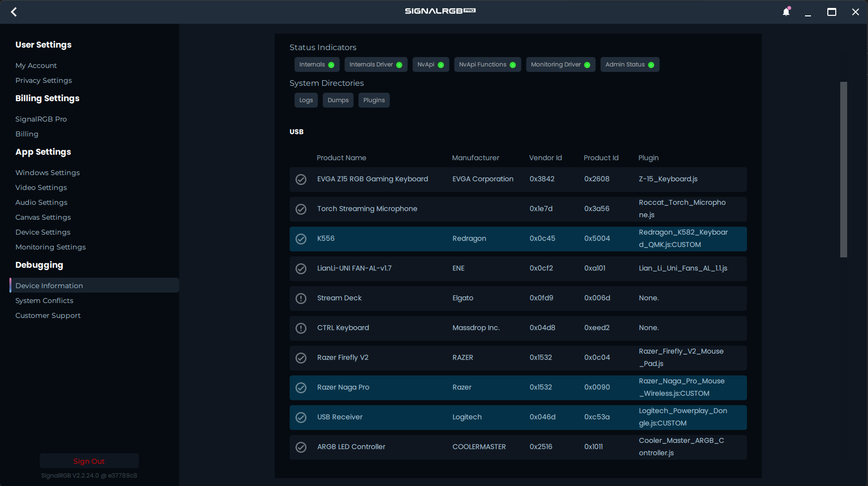Click the back arrow icon
This screenshot has width=868, height=486.
click(x=14, y=12)
